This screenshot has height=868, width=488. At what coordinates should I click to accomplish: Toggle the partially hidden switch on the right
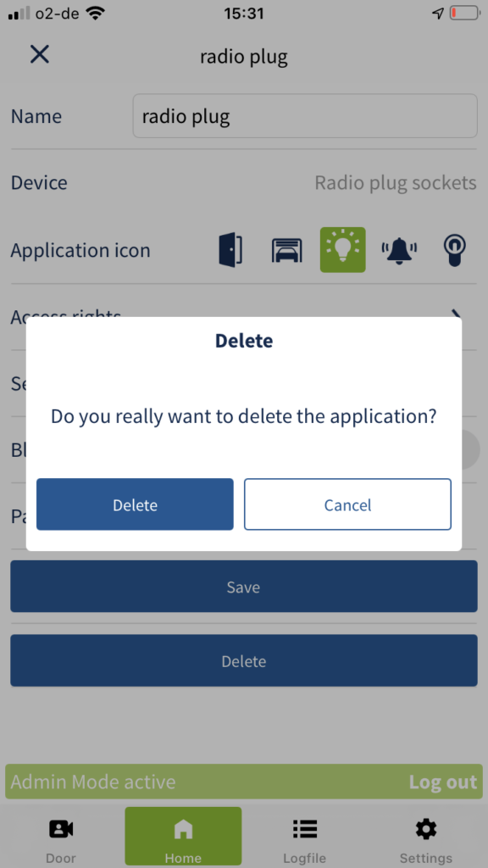pos(470,449)
